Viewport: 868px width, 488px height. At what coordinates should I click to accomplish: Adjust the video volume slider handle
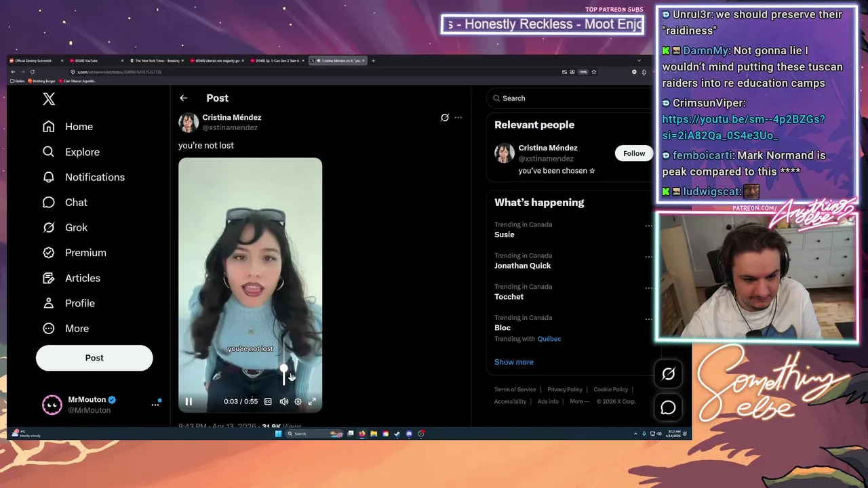(x=284, y=370)
